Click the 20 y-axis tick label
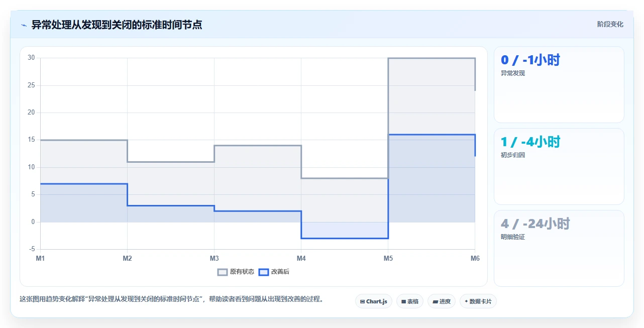The image size is (644, 328). pos(31,113)
